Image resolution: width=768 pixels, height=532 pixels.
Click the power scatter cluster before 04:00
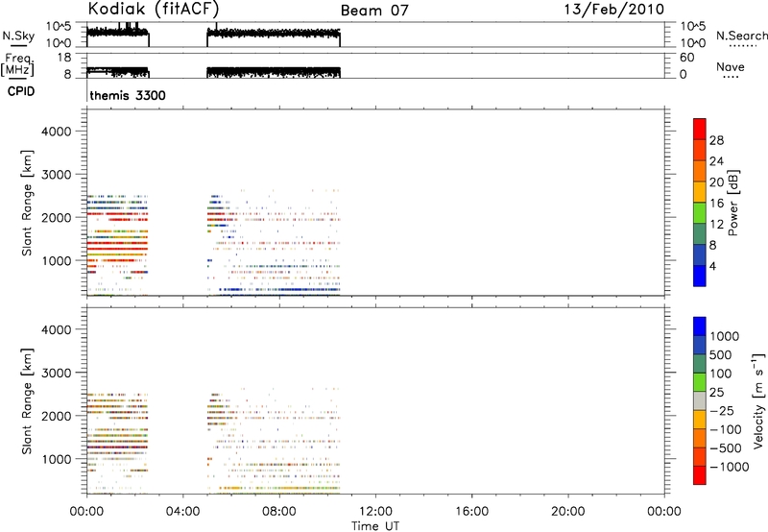coord(117,245)
